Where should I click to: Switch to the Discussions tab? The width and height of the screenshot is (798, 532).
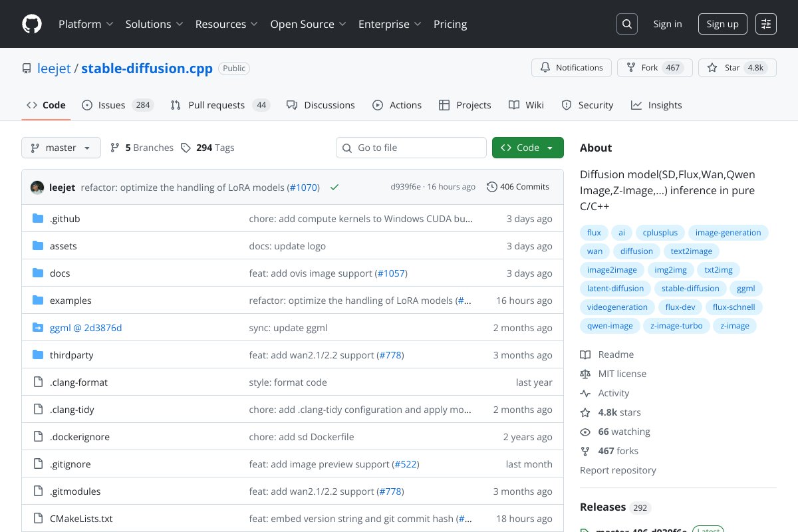[x=321, y=105]
